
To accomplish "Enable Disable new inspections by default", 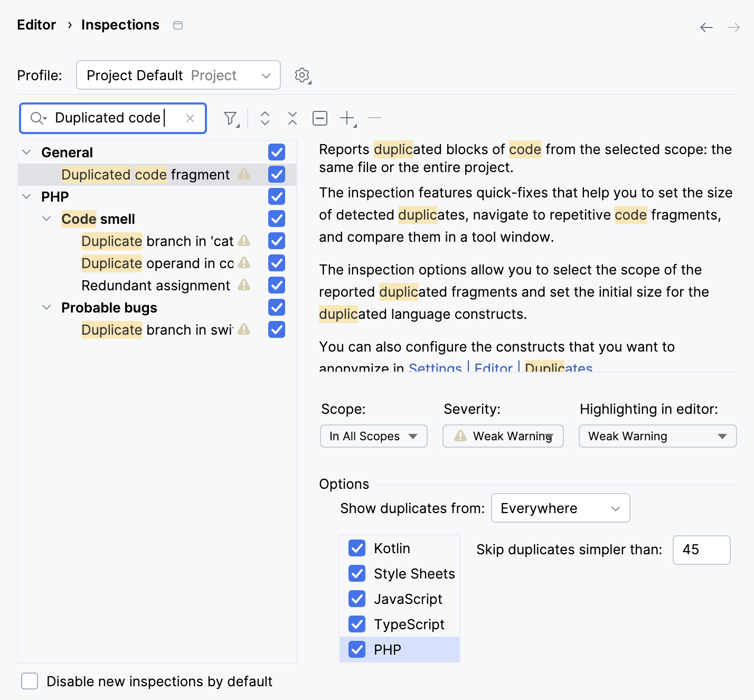I will pos(29,681).
